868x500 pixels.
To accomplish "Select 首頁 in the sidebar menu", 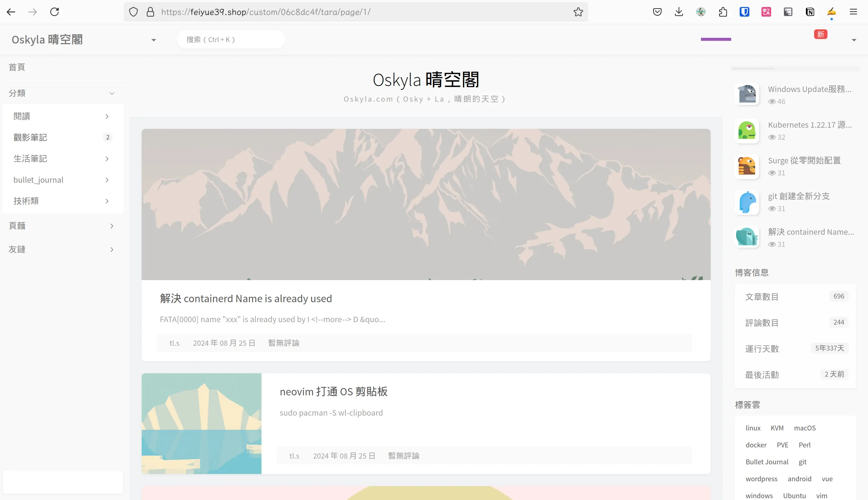I will pos(17,67).
